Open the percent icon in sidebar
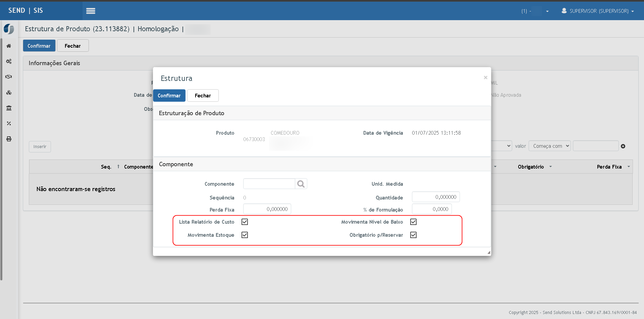This screenshot has height=319, width=644. pos(9,124)
